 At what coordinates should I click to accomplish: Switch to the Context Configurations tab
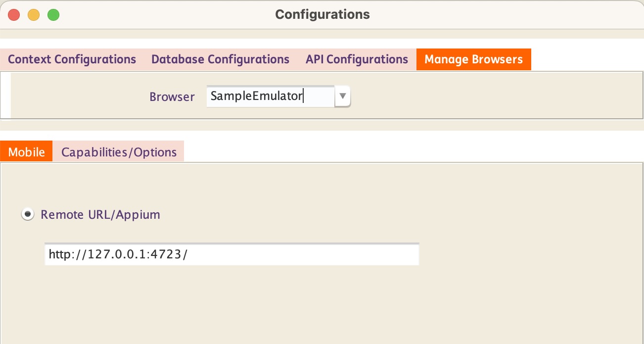(x=72, y=59)
